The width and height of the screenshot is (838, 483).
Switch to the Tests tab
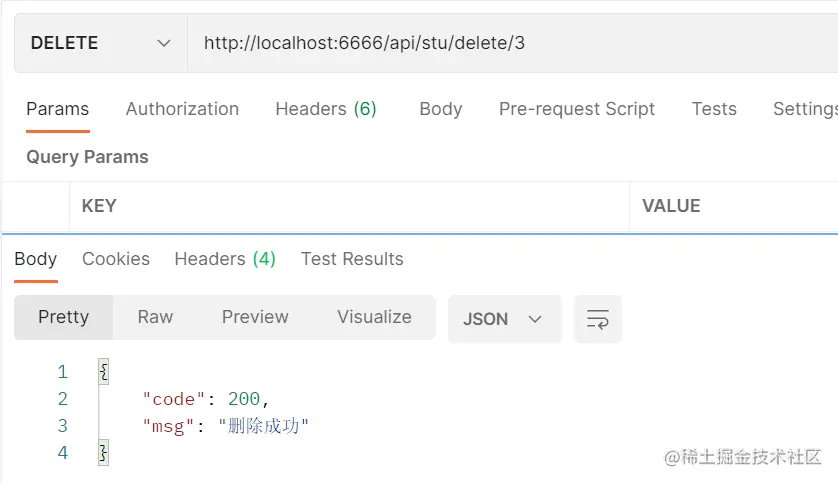tap(714, 109)
